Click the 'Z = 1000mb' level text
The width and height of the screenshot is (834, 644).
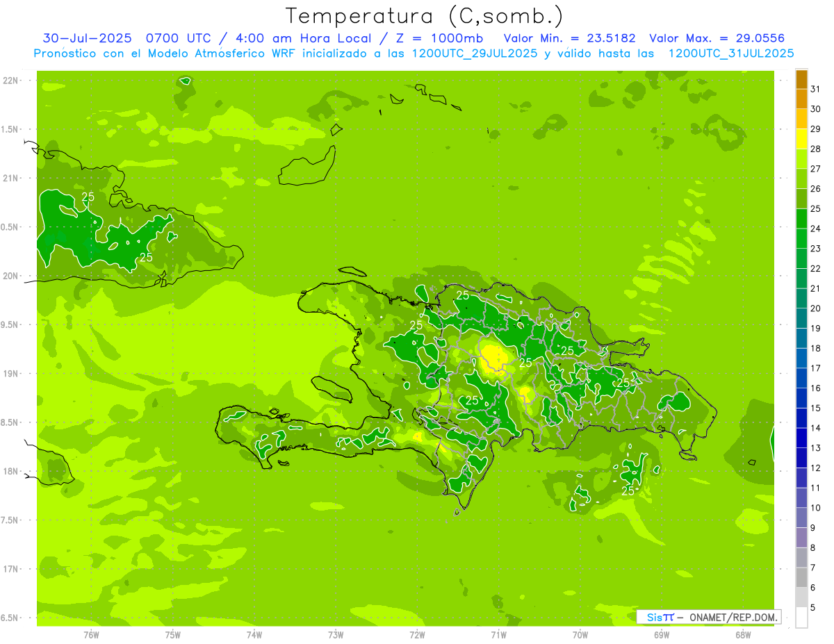click(x=439, y=38)
